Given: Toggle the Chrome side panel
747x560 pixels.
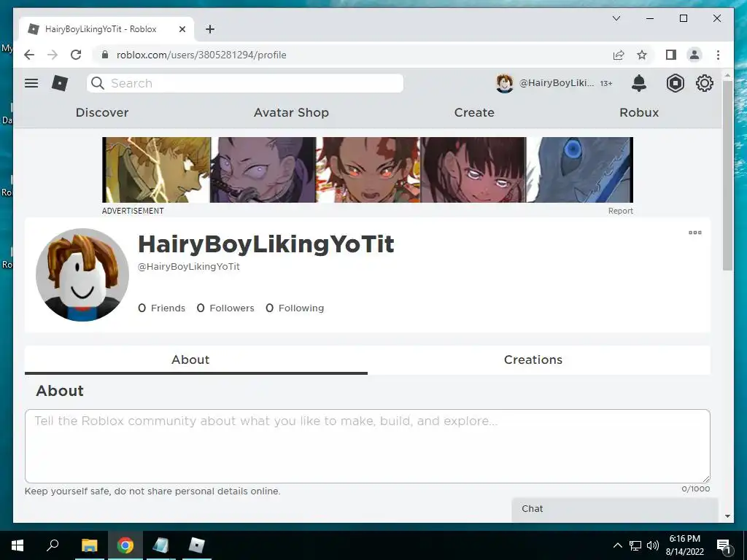Looking at the screenshot, I should click(x=671, y=55).
